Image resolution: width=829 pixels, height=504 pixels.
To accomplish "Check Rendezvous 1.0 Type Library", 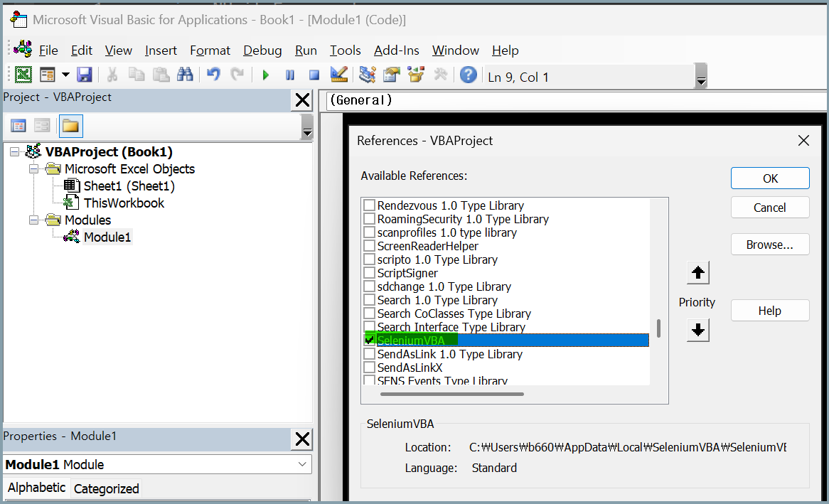I will tap(370, 205).
